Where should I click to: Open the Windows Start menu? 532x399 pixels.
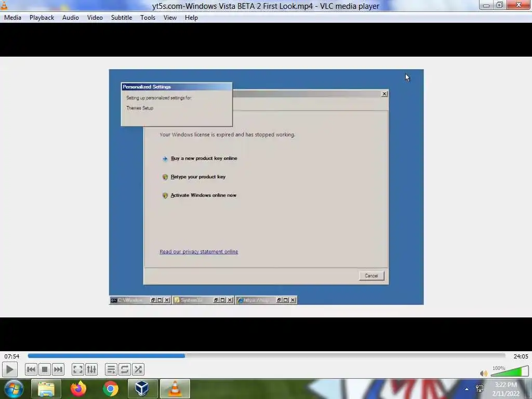[14, 389]
